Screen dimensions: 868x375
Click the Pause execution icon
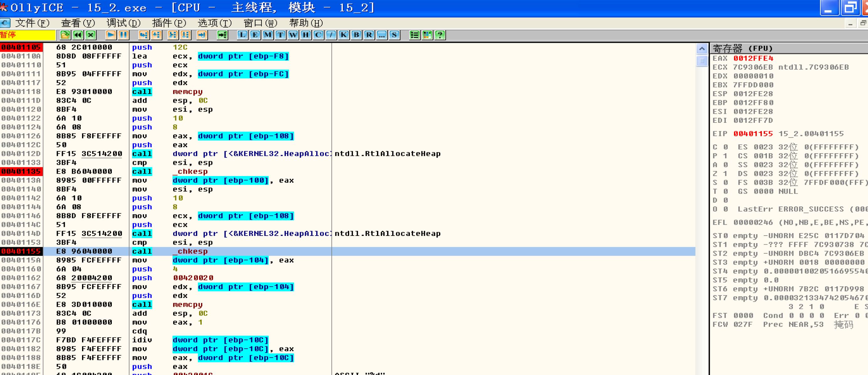pyautogui.click(x=124, y=35)
